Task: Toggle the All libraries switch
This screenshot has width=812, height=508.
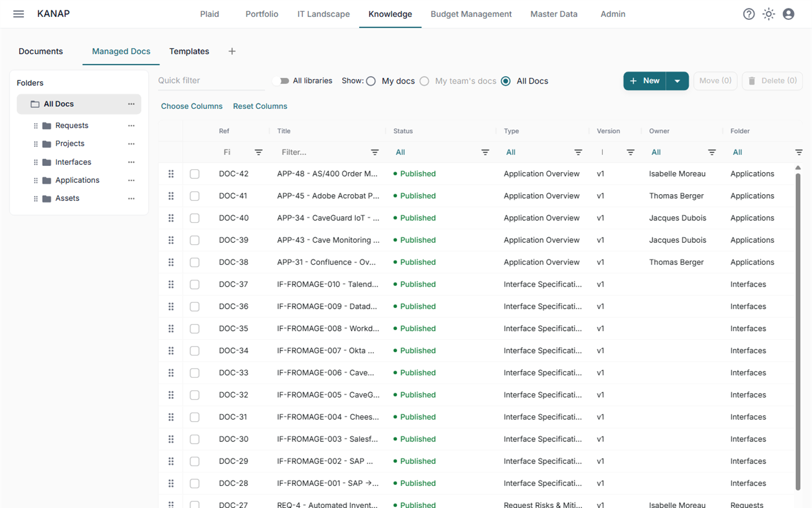Action: 281,81
